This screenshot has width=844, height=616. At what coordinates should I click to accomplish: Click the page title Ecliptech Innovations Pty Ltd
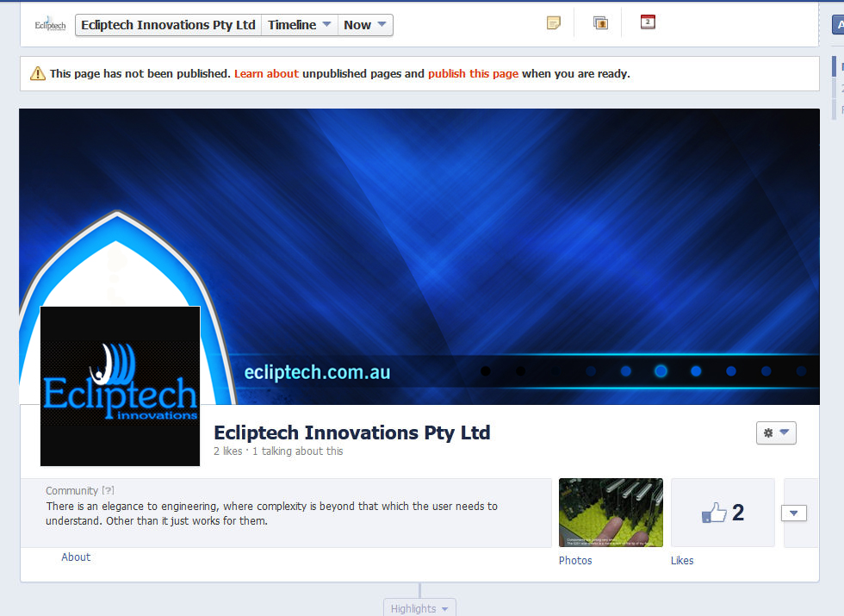(352, 432)
